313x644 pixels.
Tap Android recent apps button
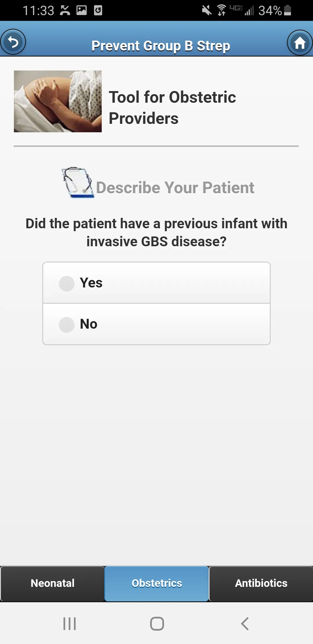70,623
